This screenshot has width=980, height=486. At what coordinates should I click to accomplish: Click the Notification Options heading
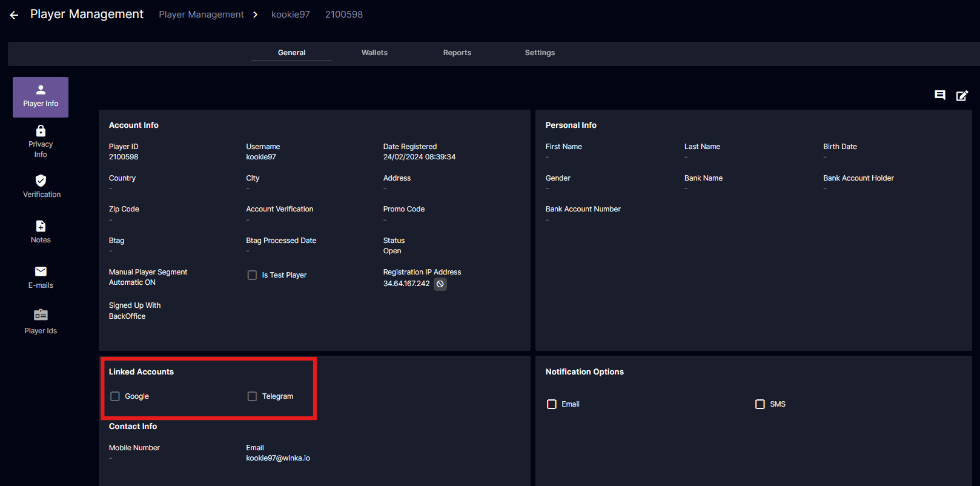click(x=584, y=372)
